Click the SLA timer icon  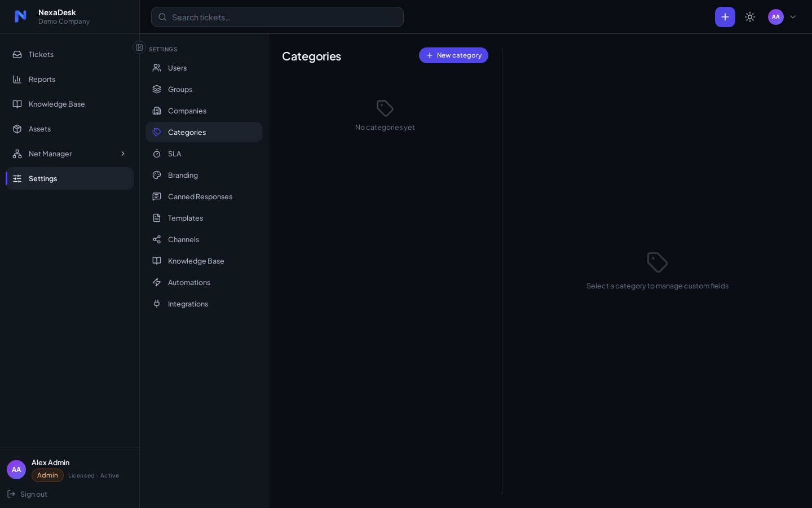point(157,154)
